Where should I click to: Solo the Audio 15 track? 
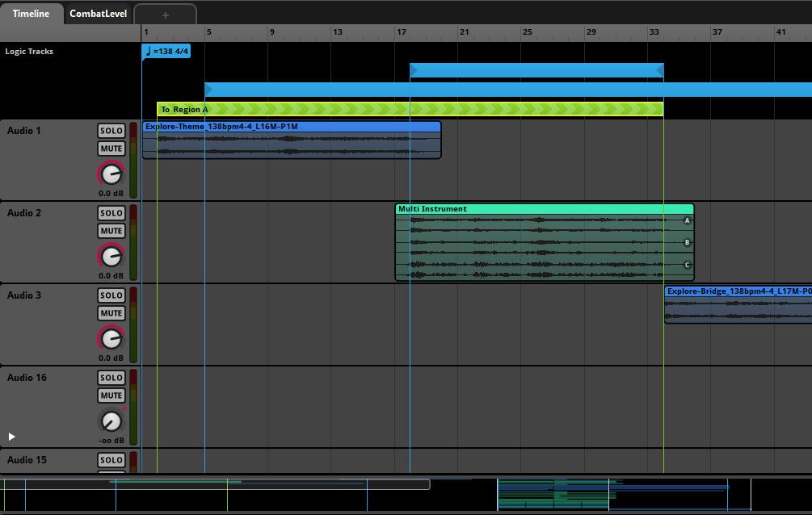tap(111, 459)
